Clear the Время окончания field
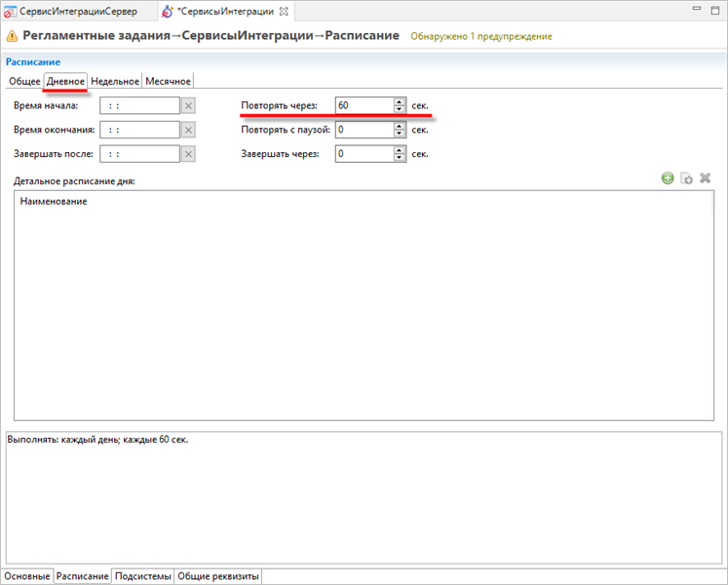 (189, 130)
